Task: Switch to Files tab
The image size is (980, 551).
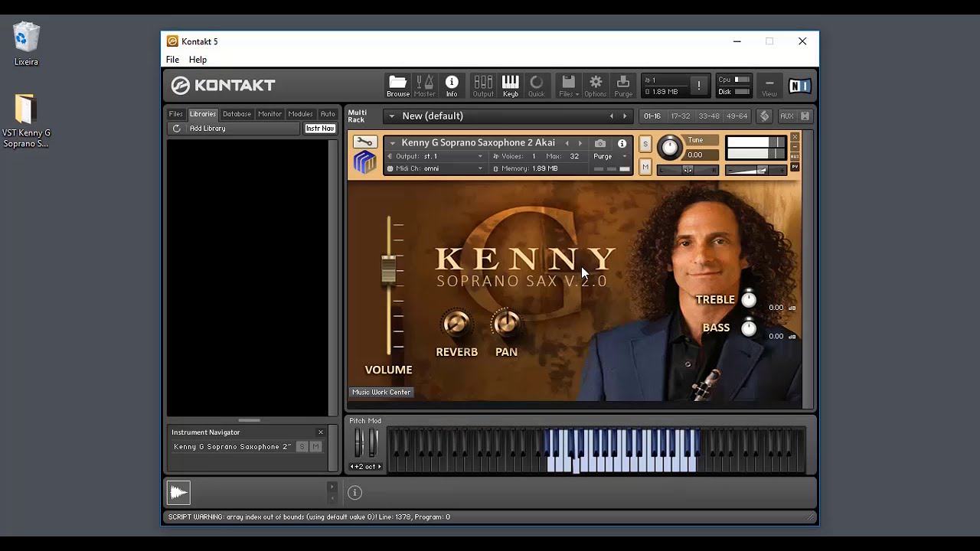Action: [x=176, y=114]
